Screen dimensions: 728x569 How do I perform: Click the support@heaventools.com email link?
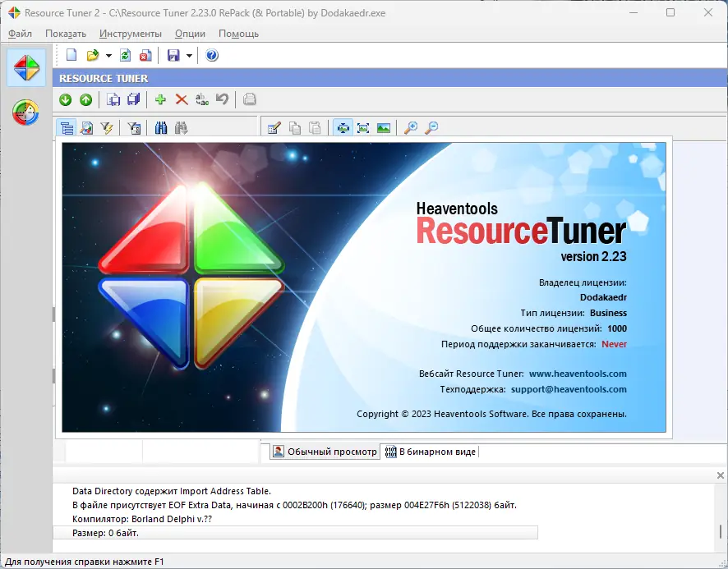point(569,389)
